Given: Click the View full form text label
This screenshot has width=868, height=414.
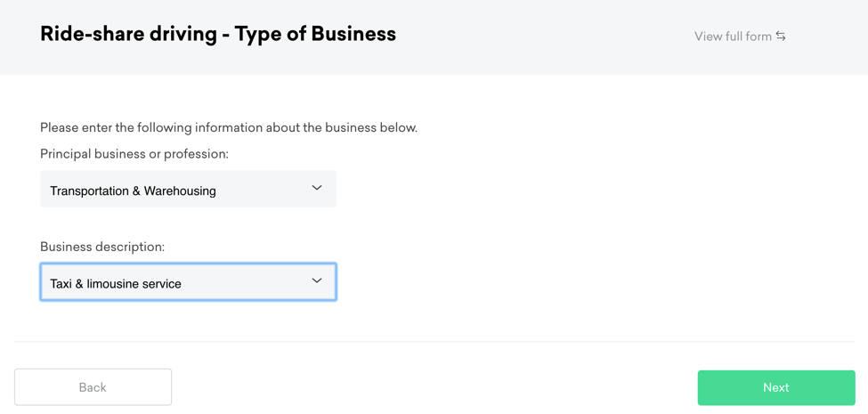Looking at the screenshot, I should tap(733, 37).
